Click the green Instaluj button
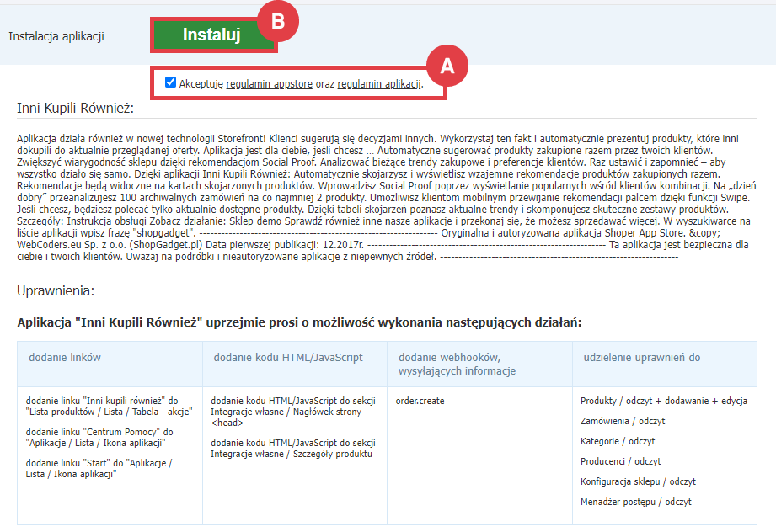The width and height of the screenshot is (776, 532). (x=212, y=35)
